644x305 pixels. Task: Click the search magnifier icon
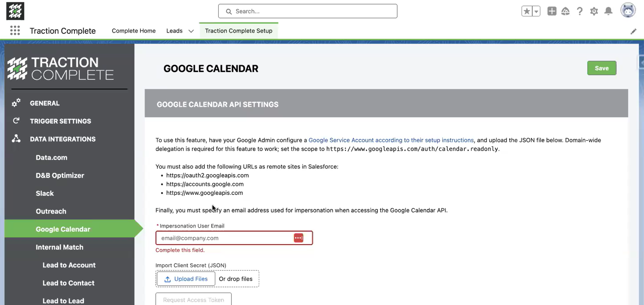click(x=229, y=11)
